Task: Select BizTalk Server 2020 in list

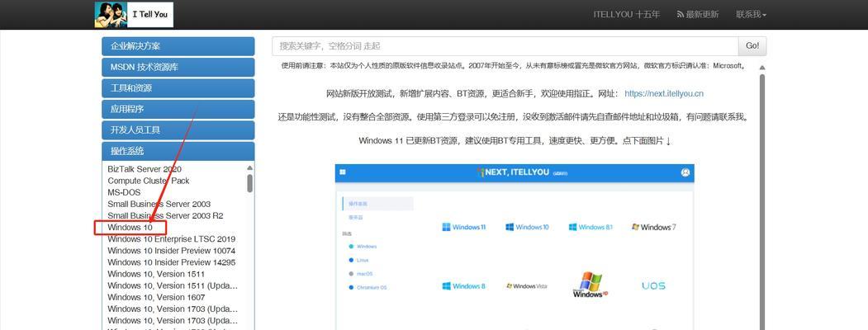Action: 145,169
